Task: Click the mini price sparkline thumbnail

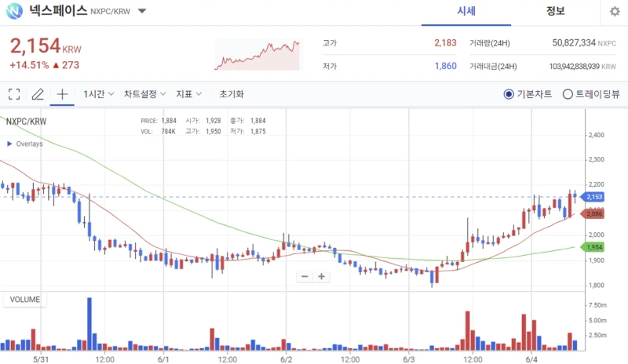Action: (257, 54)
